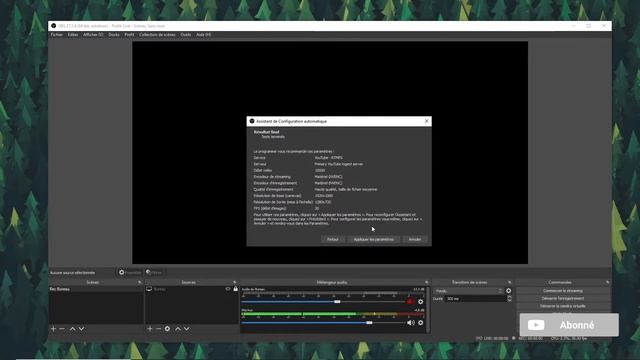This screenshot has width=640, height=360.
Task: Open Filtres button in source toolbar
Action: click(x=154, y=272)
